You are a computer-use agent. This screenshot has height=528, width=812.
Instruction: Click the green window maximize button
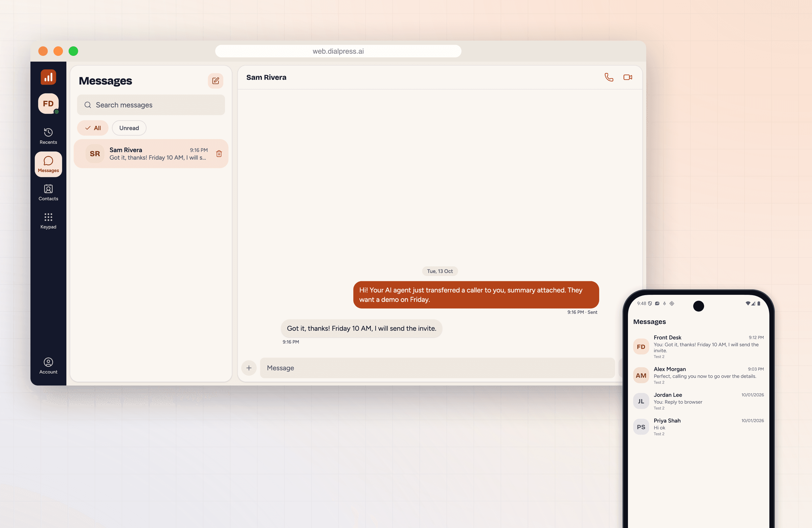pos(73,51)
